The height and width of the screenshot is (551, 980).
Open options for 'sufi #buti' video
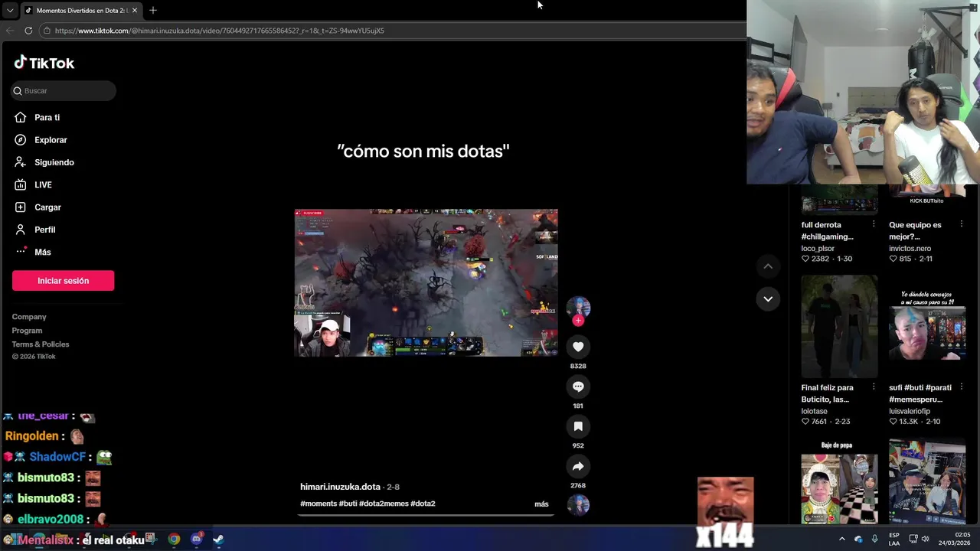961,387
